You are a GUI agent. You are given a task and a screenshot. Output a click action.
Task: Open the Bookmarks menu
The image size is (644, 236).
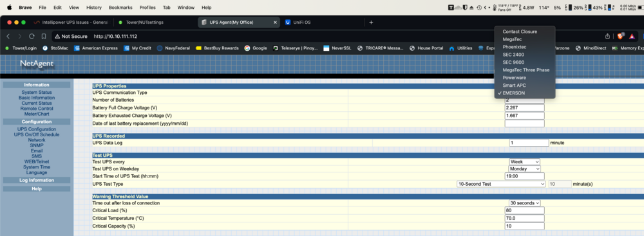coord(121,7)
